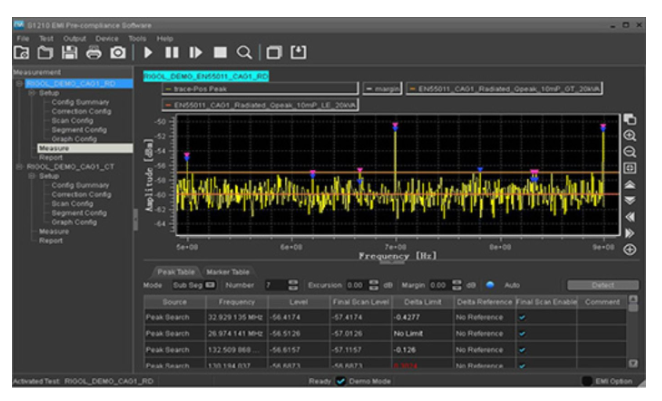The height and width of the screenshot is (401, 662).
Task: Start the scan with the play button
Action: click(x=148, y=52)
